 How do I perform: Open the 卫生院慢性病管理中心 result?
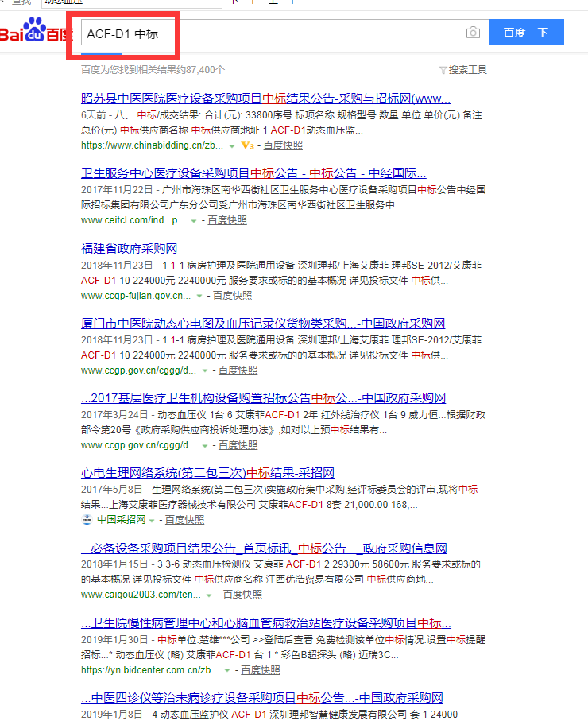tap(265, 623)
